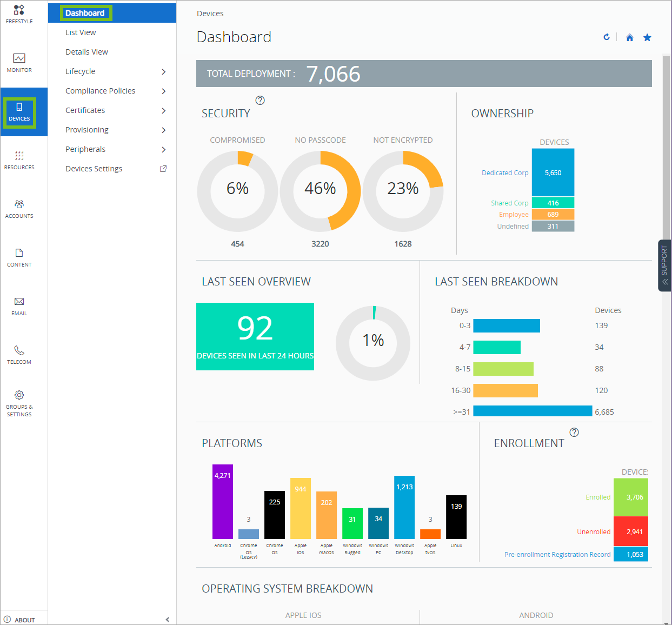Open the Telecom section
The image size is (672, 625).
point(19,355)
